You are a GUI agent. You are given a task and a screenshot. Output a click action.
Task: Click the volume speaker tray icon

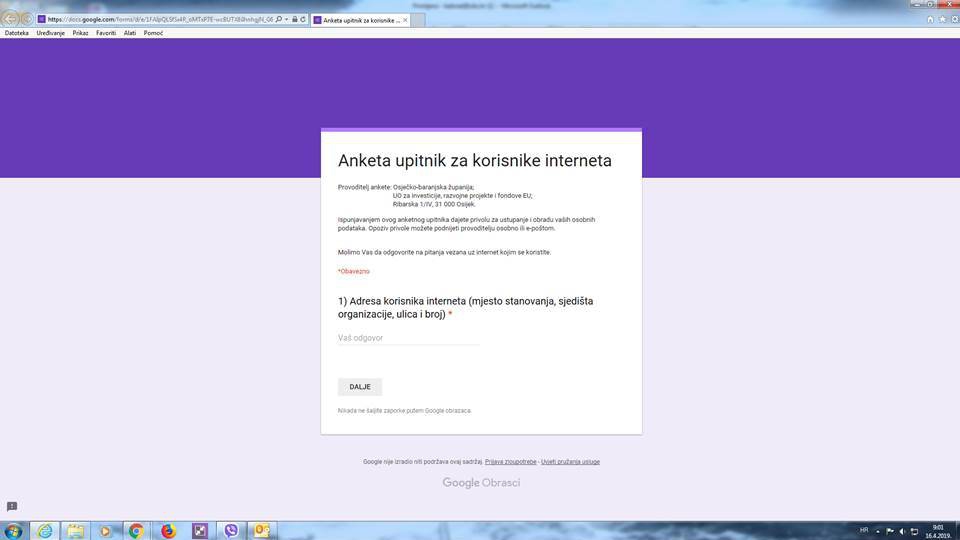[x=902, y=531]
